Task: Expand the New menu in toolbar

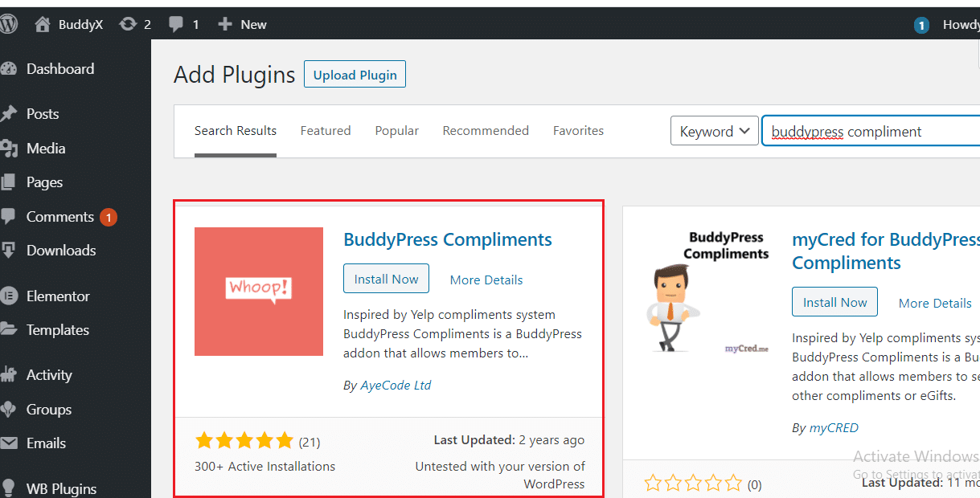Action: coord(241,23)
